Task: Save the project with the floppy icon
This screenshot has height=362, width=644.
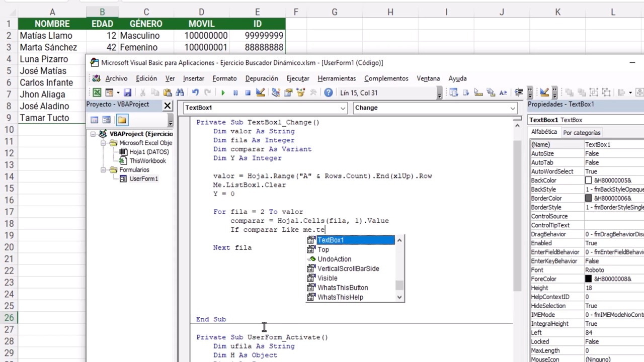Action: 127,93
